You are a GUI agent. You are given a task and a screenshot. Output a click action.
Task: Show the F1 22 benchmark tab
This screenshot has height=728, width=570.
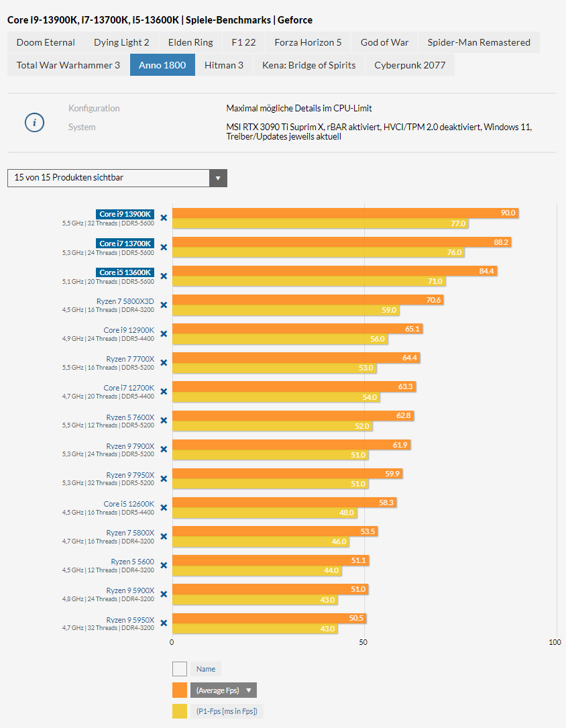coord(243,42)
